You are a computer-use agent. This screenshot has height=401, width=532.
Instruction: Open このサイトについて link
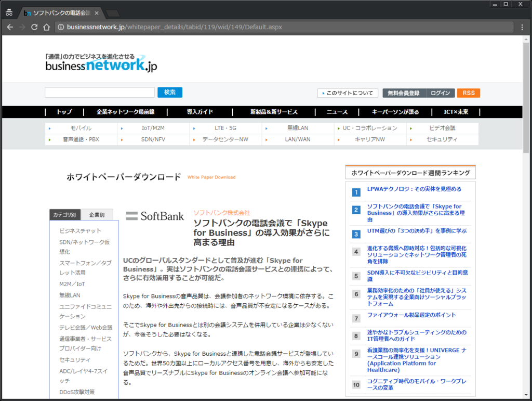tap(348, 93)
